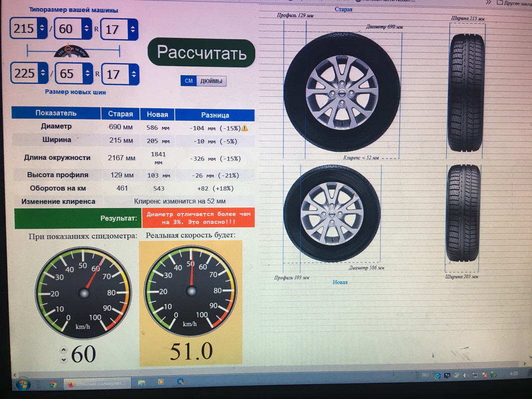Adjust new tire rim 17 stepper arrows
Image resolution: width=532 pixels, height=399 pixels.
[134, 74]
